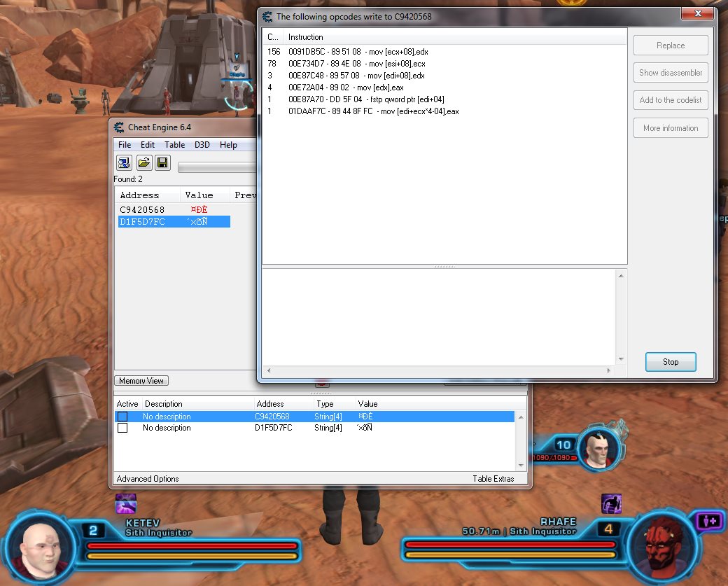This screenshot has width=728, height=586.
Task: Open the D3D menu
Action: (x=202, y=145)
